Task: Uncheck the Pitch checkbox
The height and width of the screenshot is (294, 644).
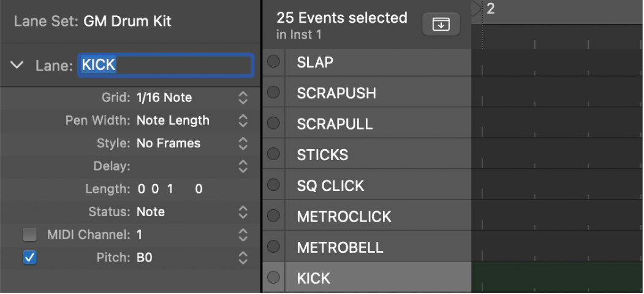Action: 29,258
